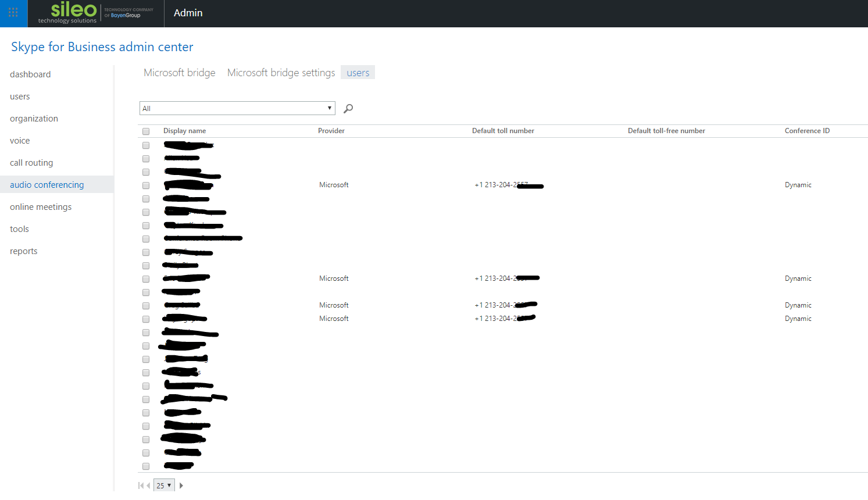Check the first user row checkbox
The width and height of the screenshot is (868, 500).
click(146, 145)
